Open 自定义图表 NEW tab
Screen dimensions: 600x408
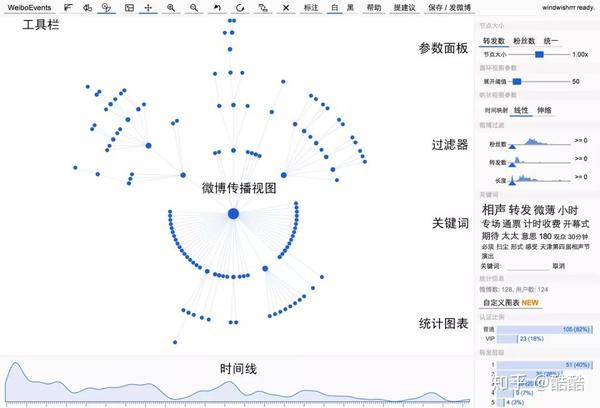[510, 302]
